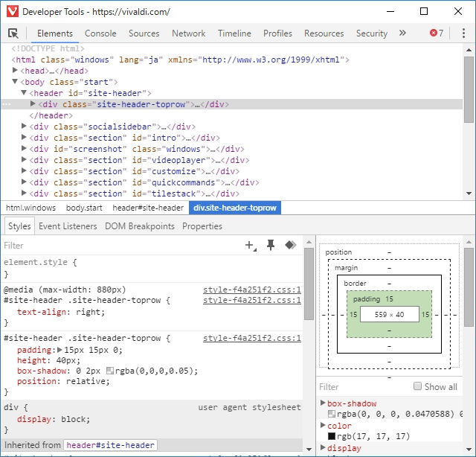
Task: Click the element.style rule
Action: click(40, 262)
